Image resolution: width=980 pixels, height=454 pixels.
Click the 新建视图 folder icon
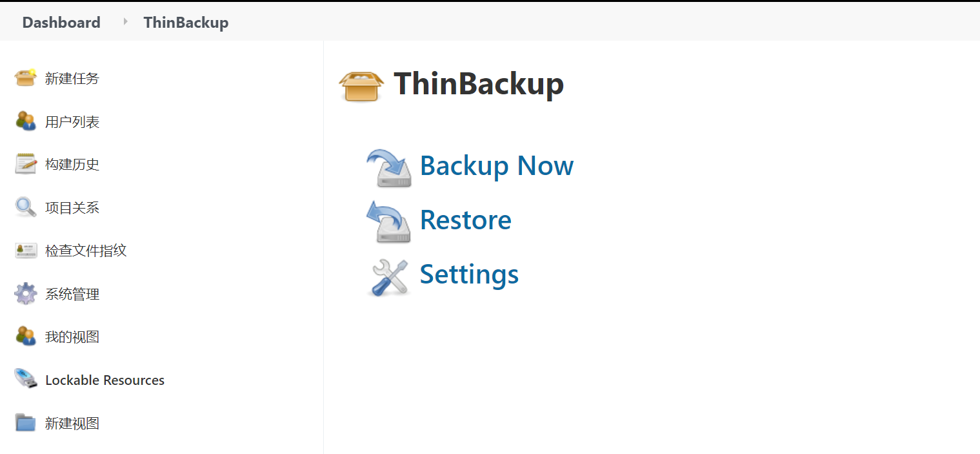[x=26, y=422]
